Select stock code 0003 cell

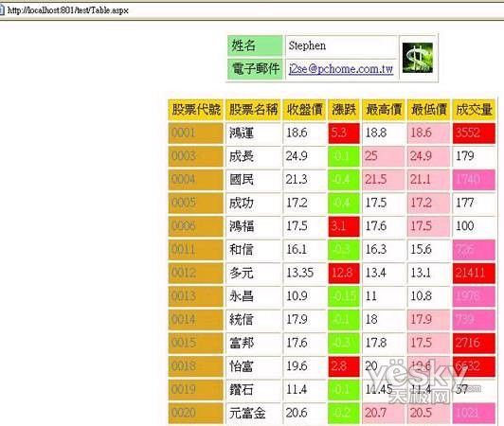(196, 156)
